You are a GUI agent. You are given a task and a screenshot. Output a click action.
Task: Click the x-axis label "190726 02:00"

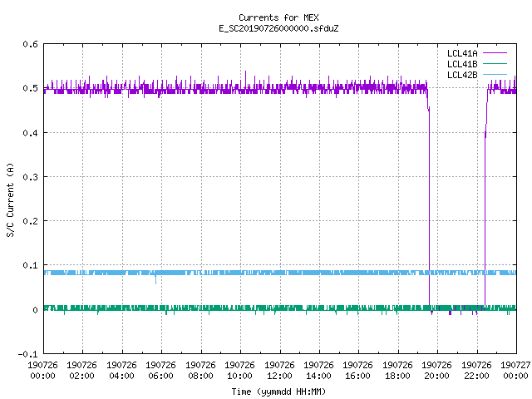(81, 371)
